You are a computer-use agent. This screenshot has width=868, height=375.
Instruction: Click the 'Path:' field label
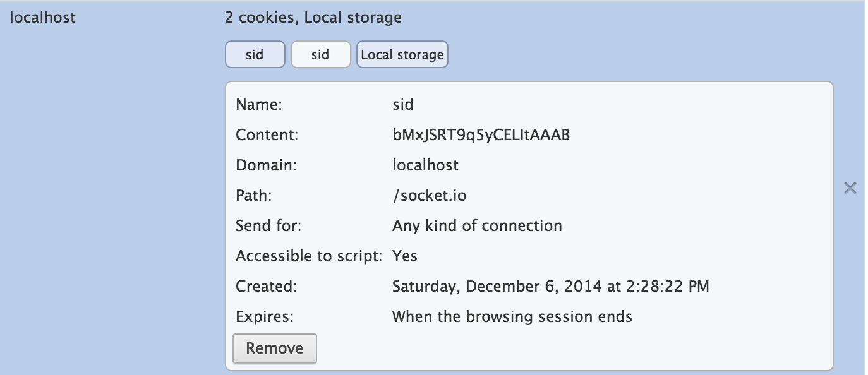coord(253,196)
